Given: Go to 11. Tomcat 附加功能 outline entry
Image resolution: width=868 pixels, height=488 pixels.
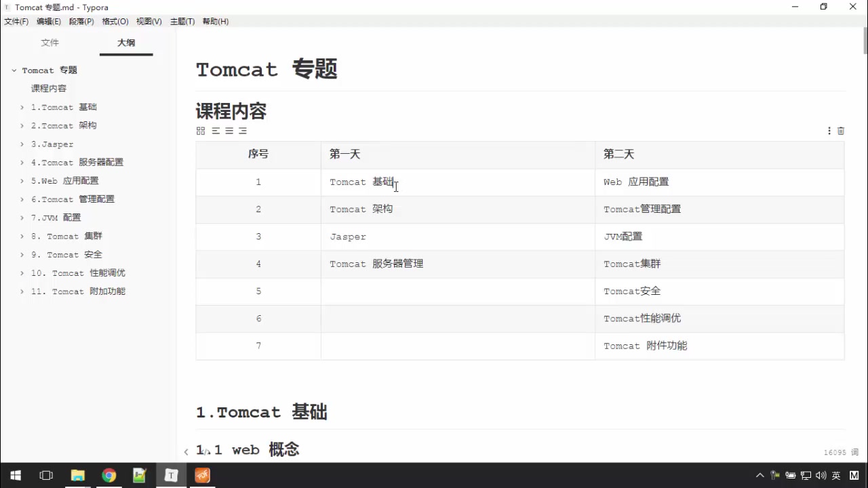Looking at the screenshot, I should pos(78,291).
